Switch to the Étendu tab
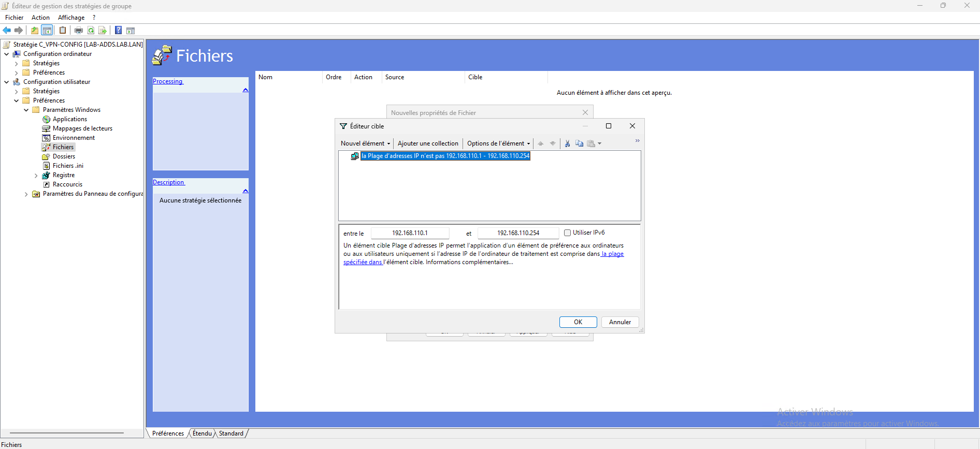This screenshot has width=980, height=449. (x=202, y=433)
